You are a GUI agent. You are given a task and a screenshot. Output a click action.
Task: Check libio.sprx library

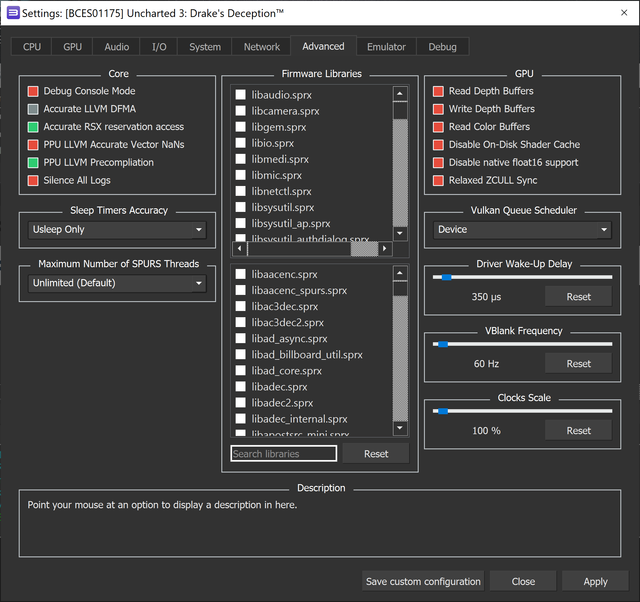pyautogui.click(x=240, y=143)
